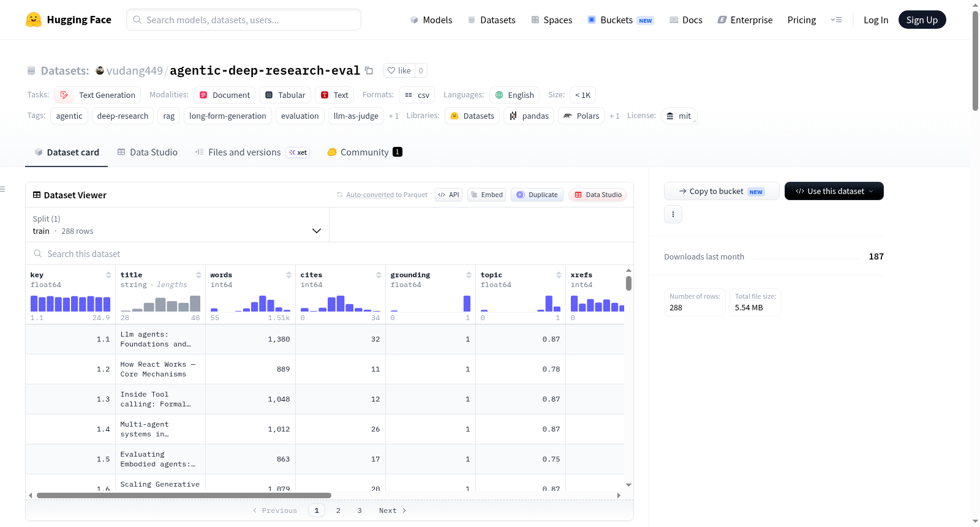Click the Duplicate button
This screenshot has height=527, width=980.
(537, 195)
